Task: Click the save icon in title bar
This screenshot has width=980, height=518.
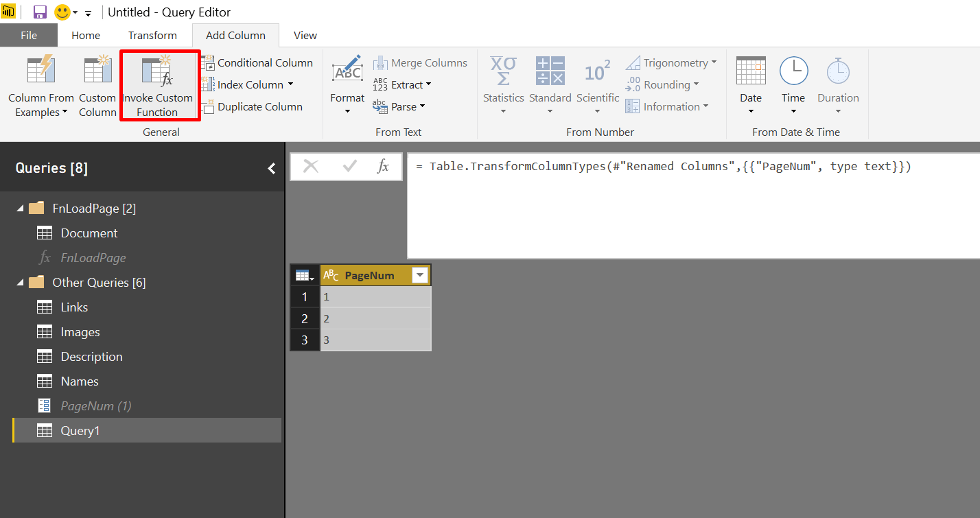Action: 40,12
